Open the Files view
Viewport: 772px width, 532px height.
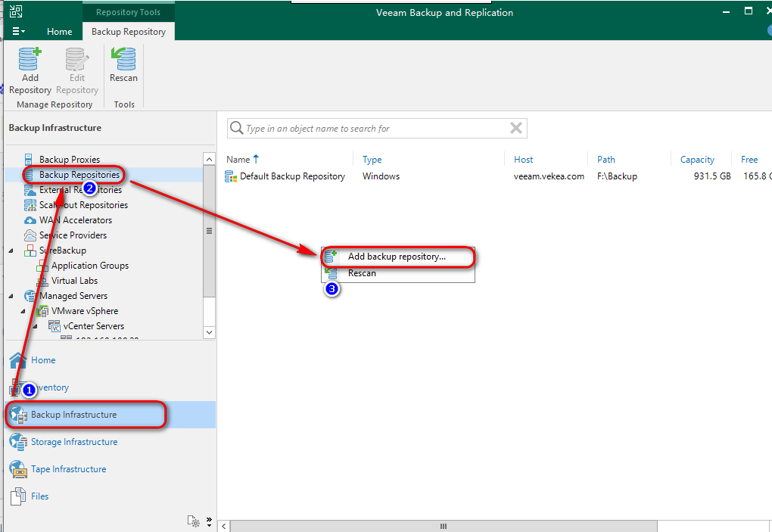point(40,496)
